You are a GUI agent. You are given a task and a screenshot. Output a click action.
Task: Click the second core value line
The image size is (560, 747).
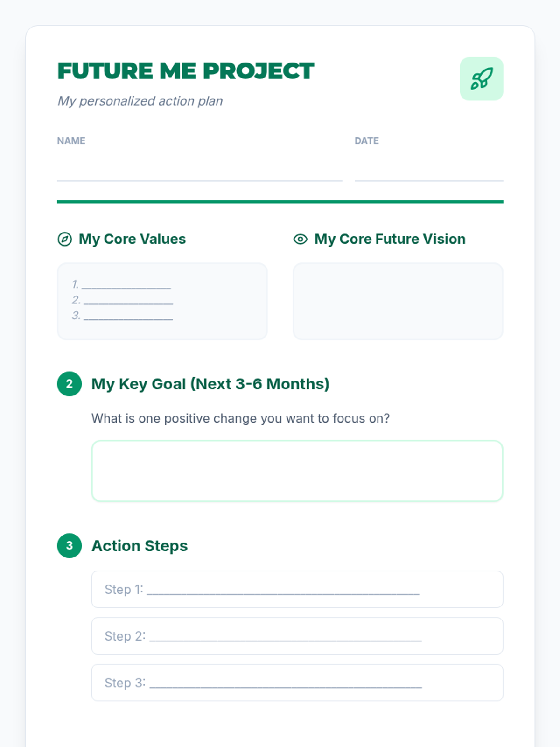tap(122, 300)
